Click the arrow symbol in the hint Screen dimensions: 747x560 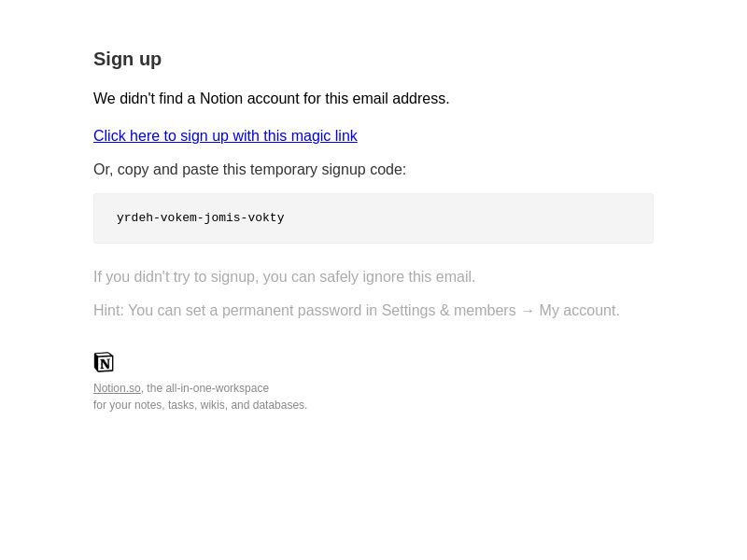(528, 311)
